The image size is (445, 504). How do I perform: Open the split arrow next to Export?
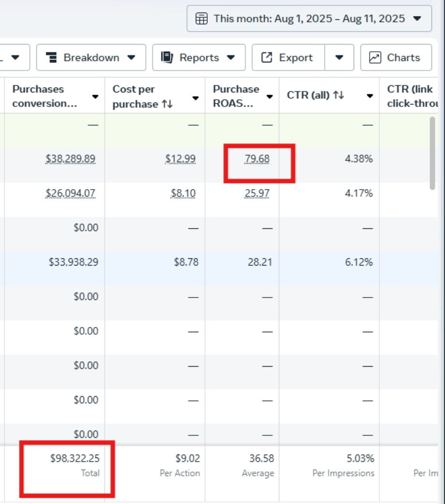339,58
